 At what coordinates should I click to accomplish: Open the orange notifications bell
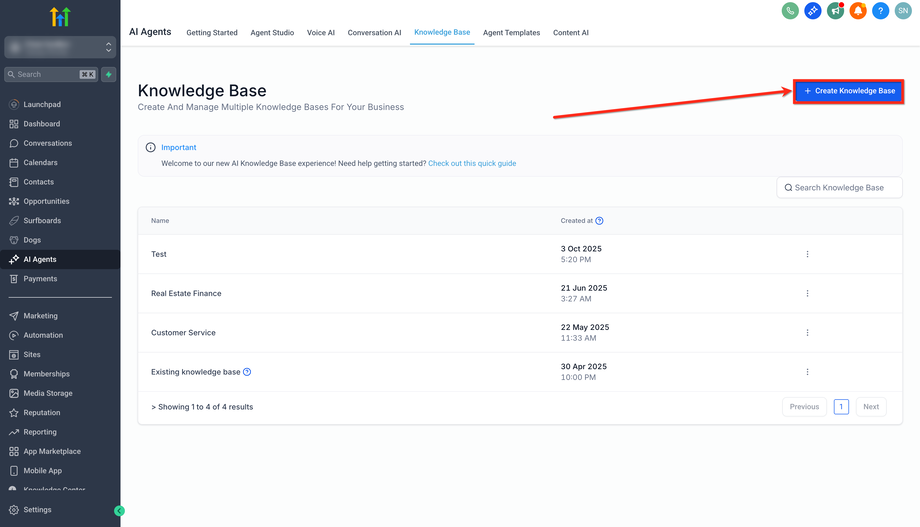click(x=858, y=11)
